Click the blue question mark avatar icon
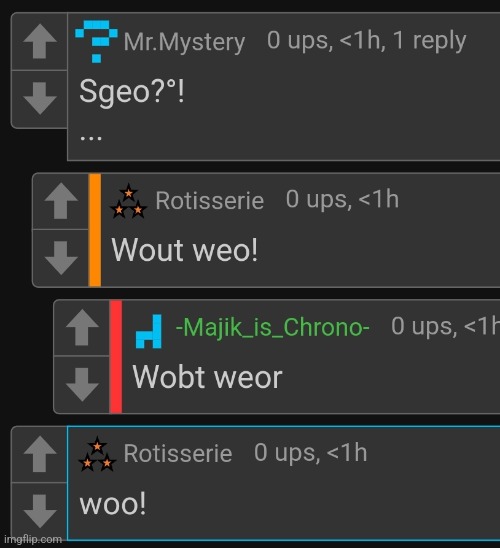The height and width of the screenshot is (548, 500). click(96, 42)
